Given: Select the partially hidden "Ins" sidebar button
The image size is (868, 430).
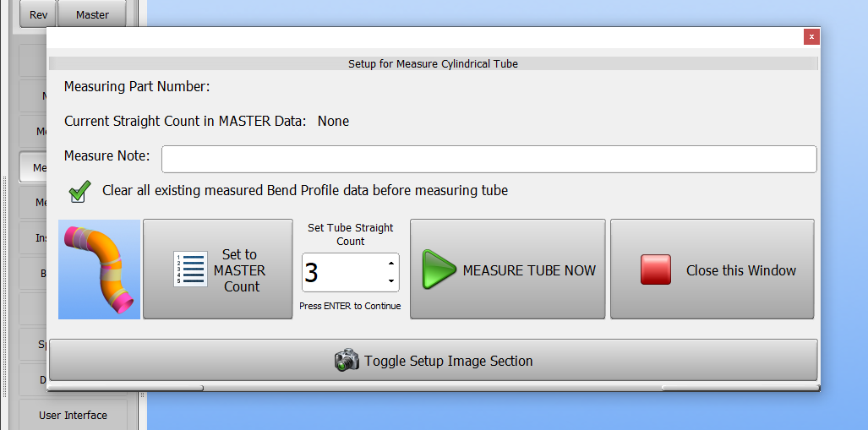Looking at the screenshot, I should point(33,238).
